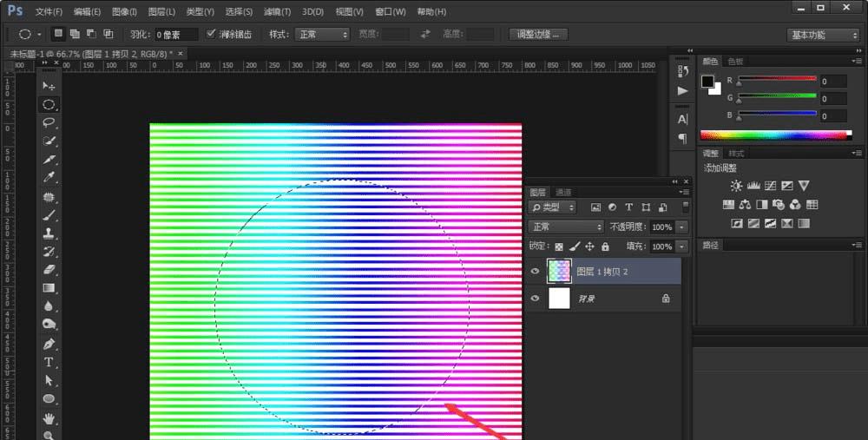This screenshot has height=440, width=868.
Task: Select the Hand tool
Action: (x=49, y=417)
